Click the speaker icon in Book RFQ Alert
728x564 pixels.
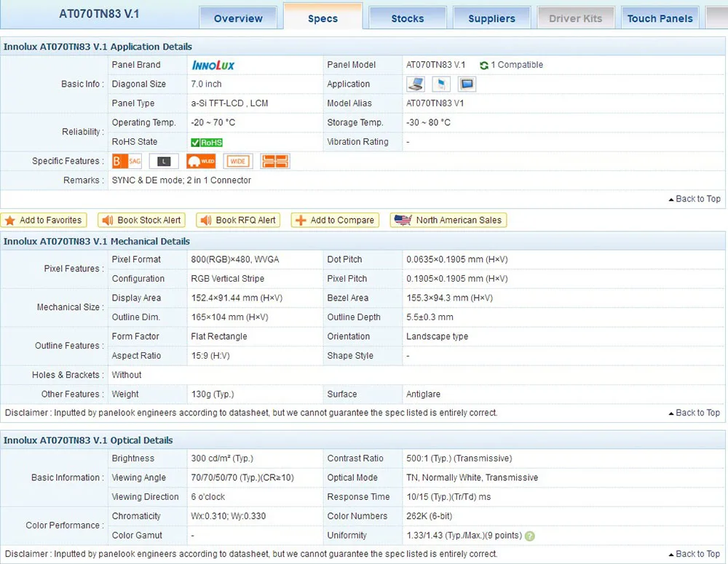[206, 220]
